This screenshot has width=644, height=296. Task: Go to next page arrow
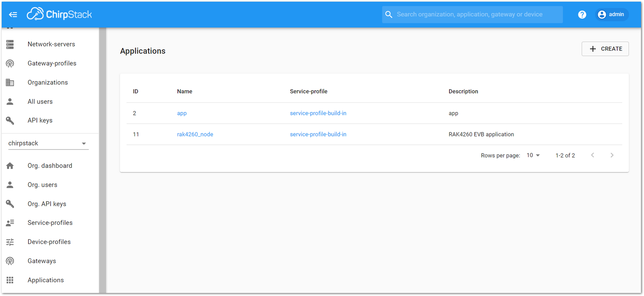click(x=612, y=155)
